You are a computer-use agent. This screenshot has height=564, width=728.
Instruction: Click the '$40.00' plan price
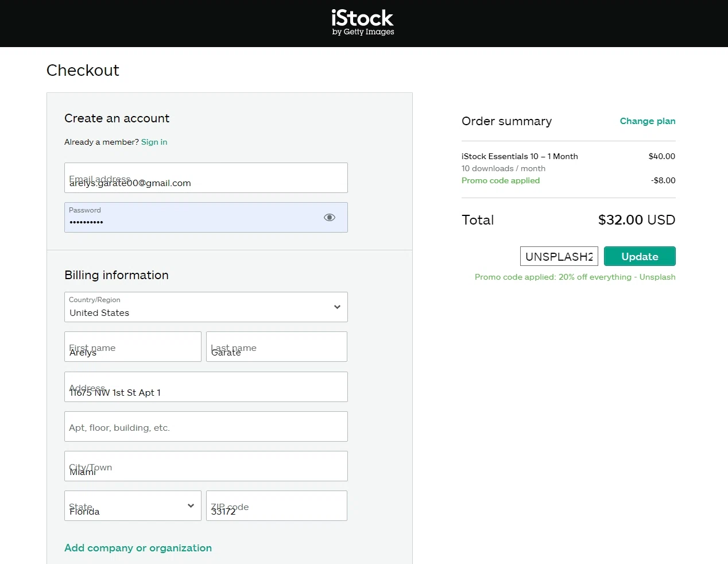tap(662, 156)
